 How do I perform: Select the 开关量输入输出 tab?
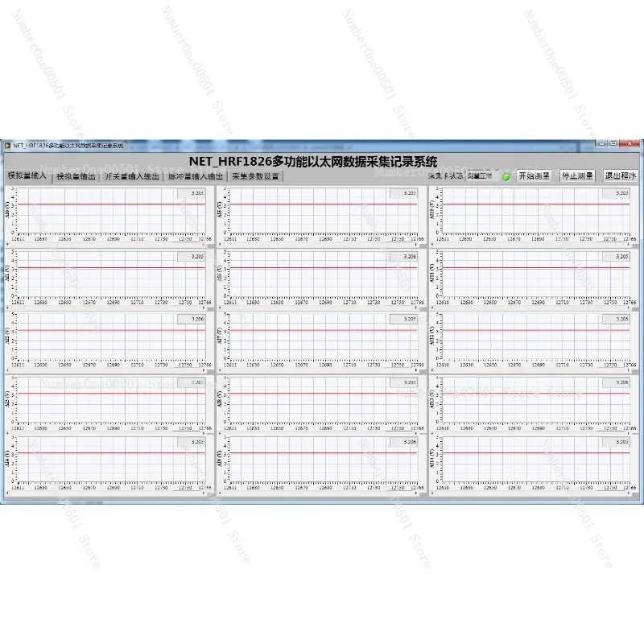[x=131, y=176]
